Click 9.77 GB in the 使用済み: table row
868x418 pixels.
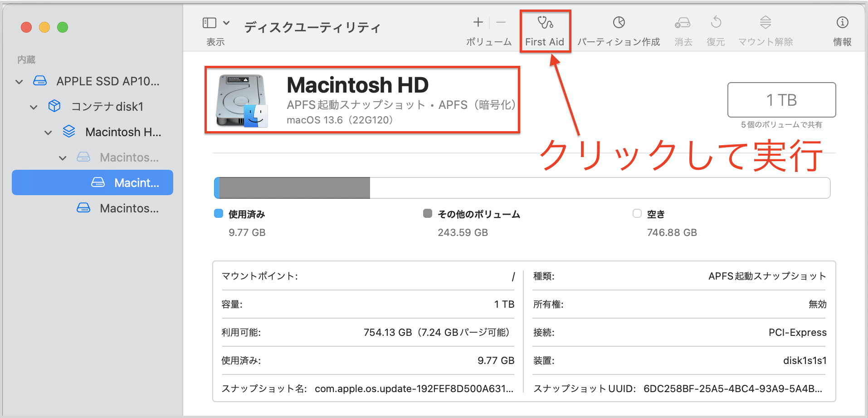pos(496,360)
